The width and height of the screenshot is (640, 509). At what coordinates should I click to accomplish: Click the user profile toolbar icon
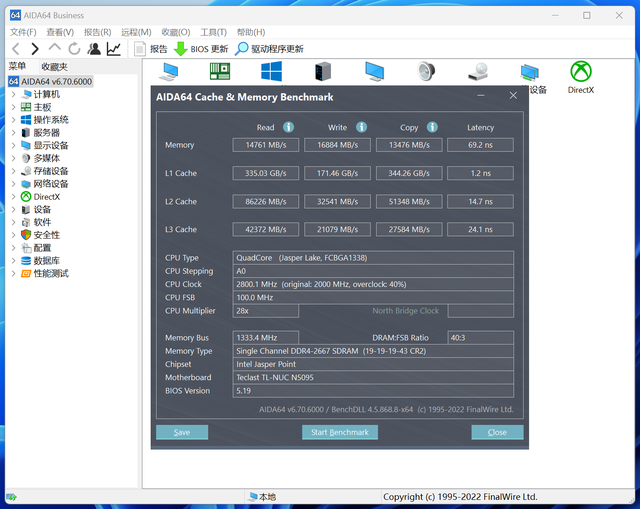[x=94, y=49]
